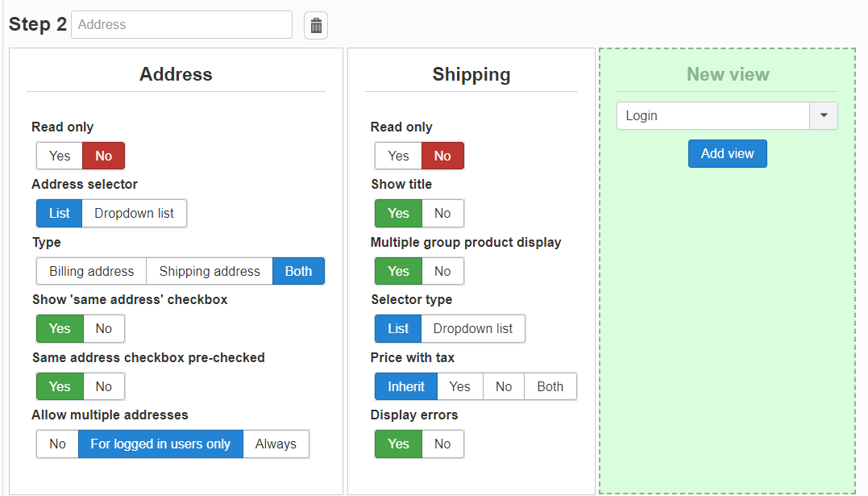Disable Multiple group product display

[442, 271]
